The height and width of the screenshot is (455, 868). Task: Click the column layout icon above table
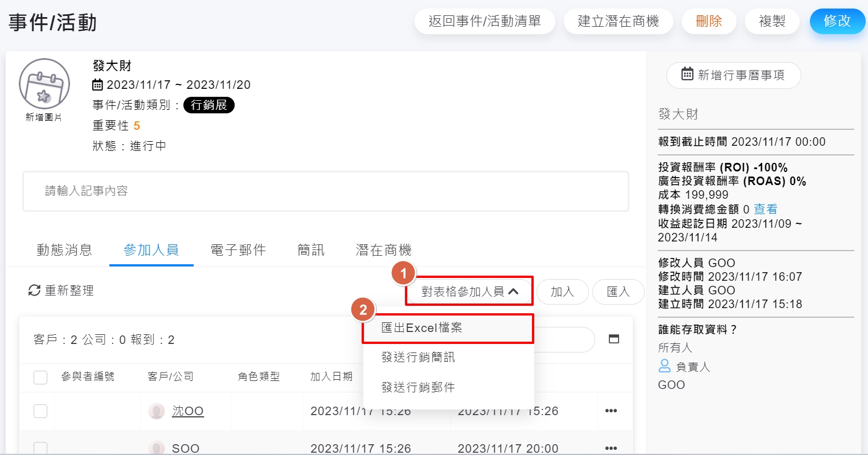pos(614,339)
